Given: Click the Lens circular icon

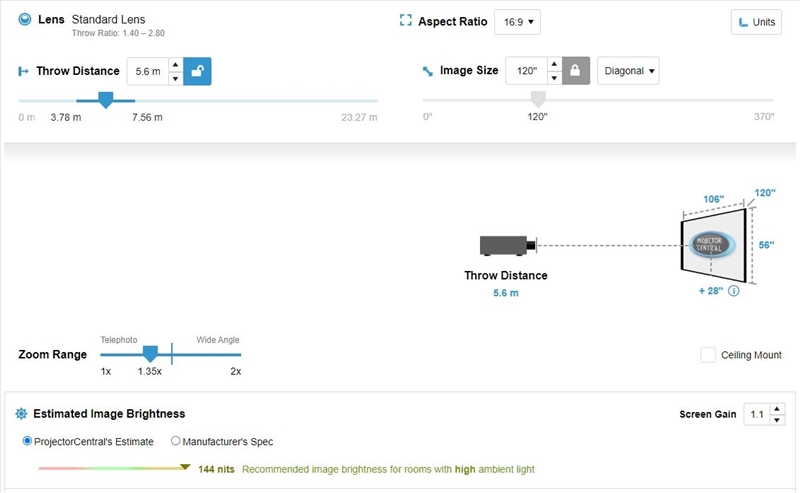Looking at the screenshot, I should point(24,19).
